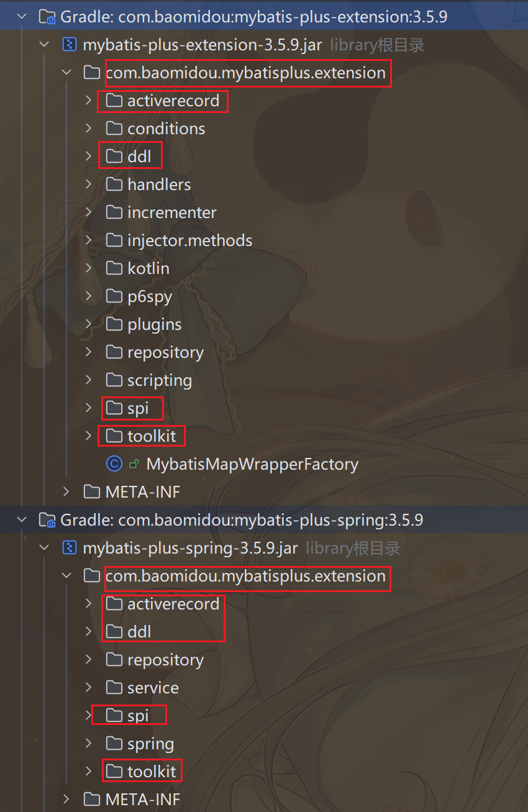Click the p6spy package folder icon
The image size is (528, 812).
click(x=114, y=296)
